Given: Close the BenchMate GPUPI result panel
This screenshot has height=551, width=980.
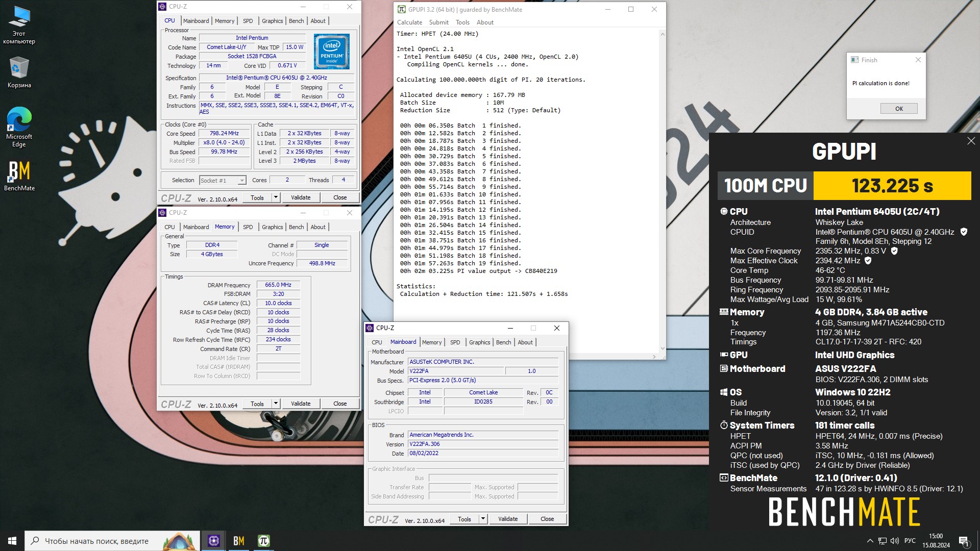Looking at the screenshot, I should [x=971, y=141].
